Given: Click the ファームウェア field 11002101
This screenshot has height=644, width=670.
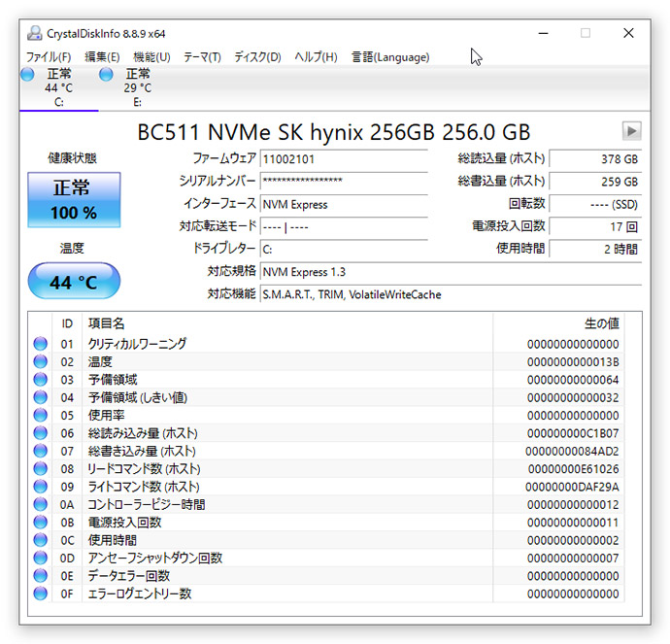Looking at the screenshot, I should coord(344,159).
